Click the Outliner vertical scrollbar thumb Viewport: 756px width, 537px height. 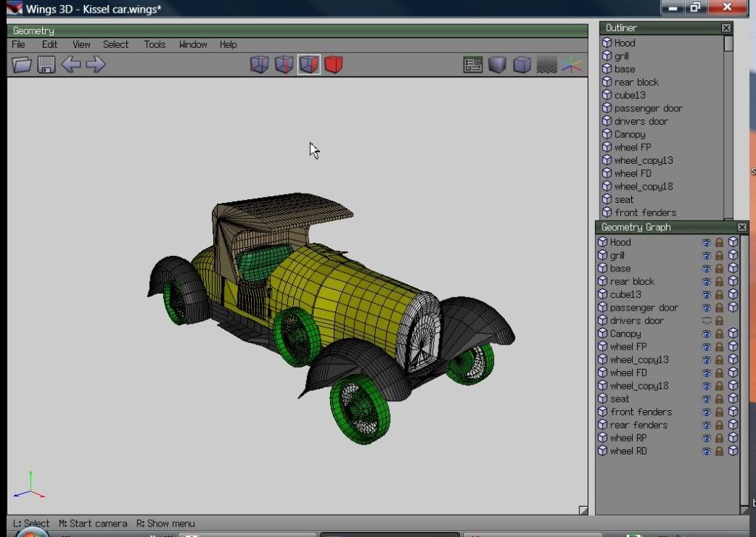[729, 44]
